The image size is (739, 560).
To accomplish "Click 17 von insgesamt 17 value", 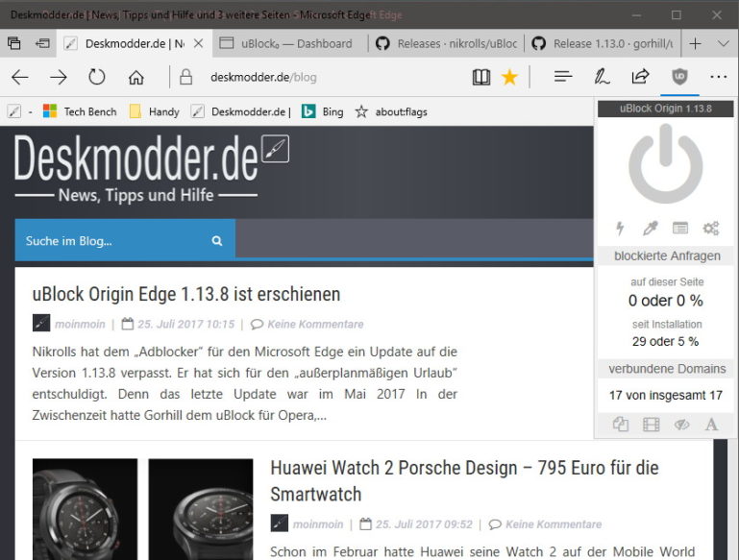I will point(665,395).
